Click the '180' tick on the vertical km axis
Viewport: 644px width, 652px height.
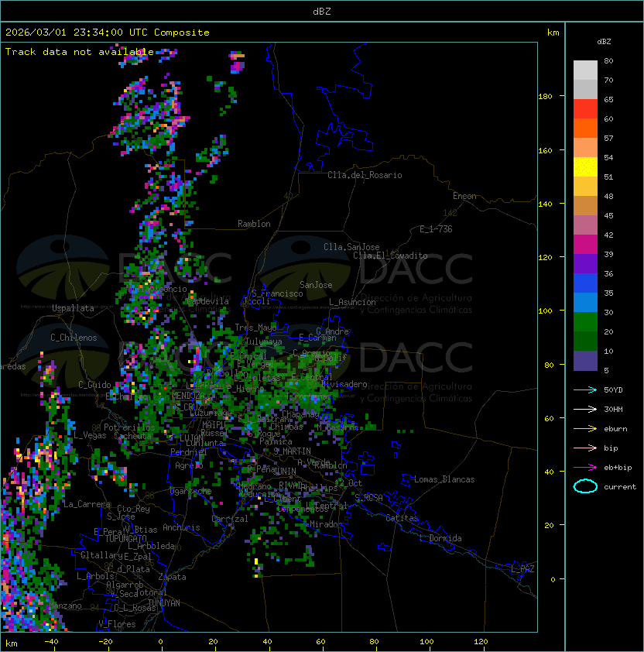[545, 97]
